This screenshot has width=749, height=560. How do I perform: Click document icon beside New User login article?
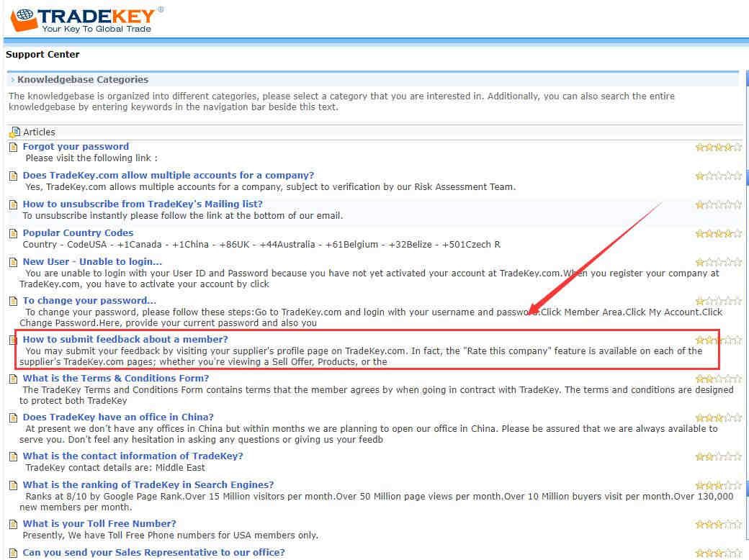14,262
